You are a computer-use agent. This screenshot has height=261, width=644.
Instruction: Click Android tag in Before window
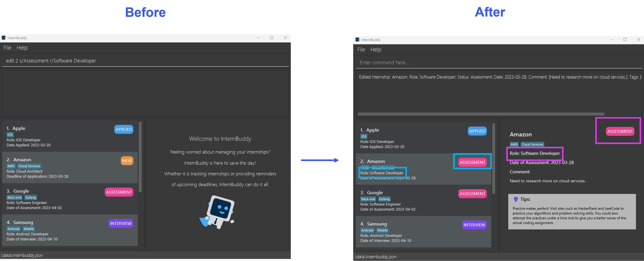[x=13, y=229]
